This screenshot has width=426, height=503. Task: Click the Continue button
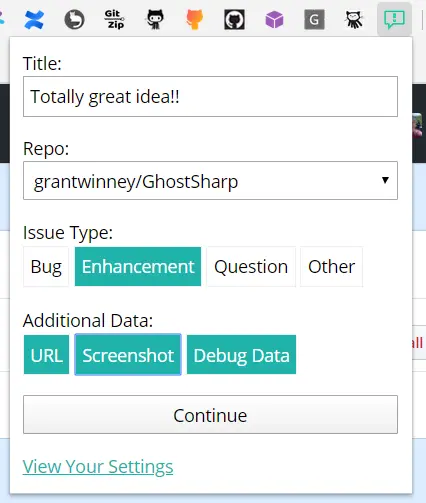[210, 415]
